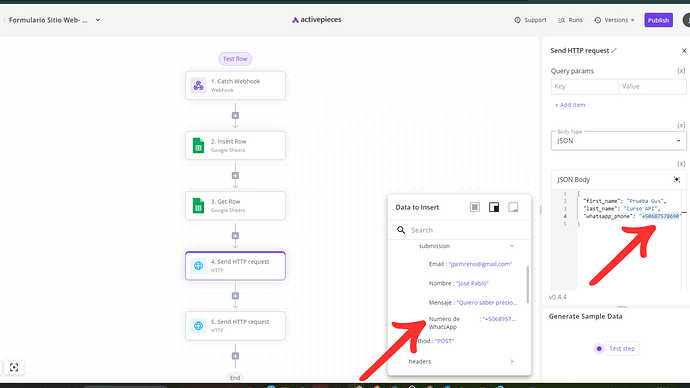
Task: Click the globe icon of step 4
Action: [198, 266]
